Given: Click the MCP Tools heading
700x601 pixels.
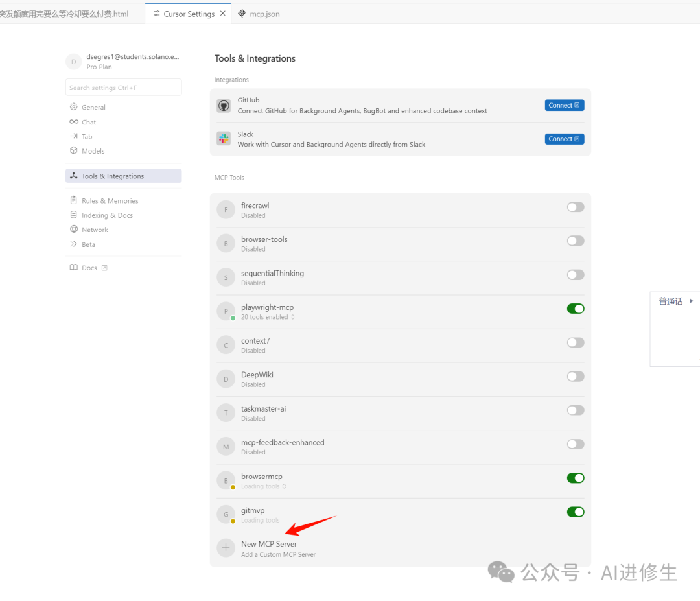Looking at the screenshot, I should 229,177.
